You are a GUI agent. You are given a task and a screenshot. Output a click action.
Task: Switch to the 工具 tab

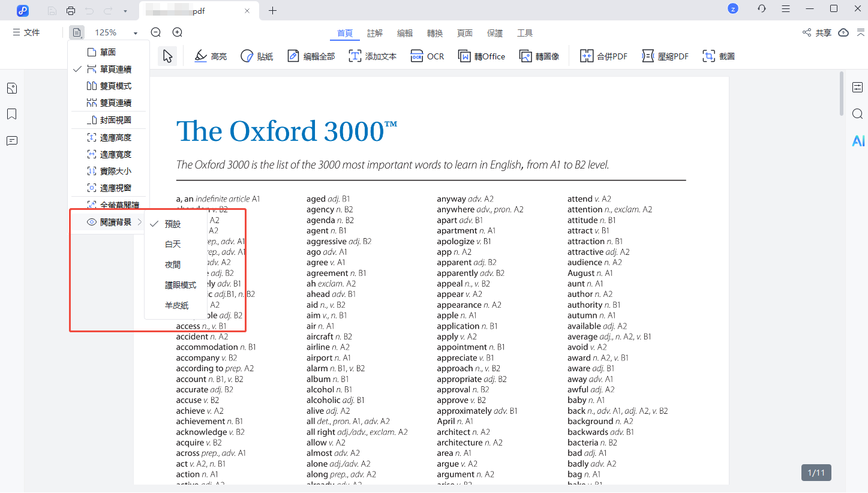(525, 33)
